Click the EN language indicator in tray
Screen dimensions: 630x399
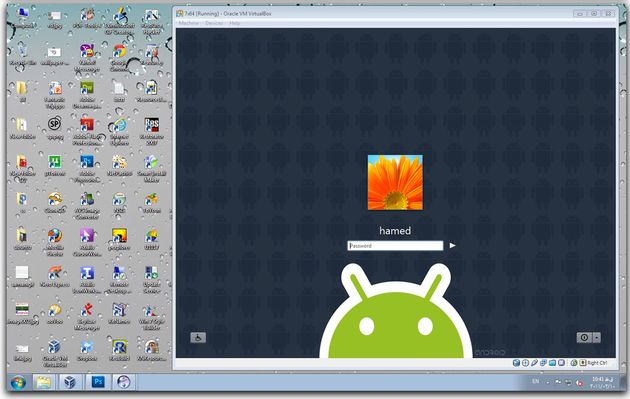pos(536,381)
